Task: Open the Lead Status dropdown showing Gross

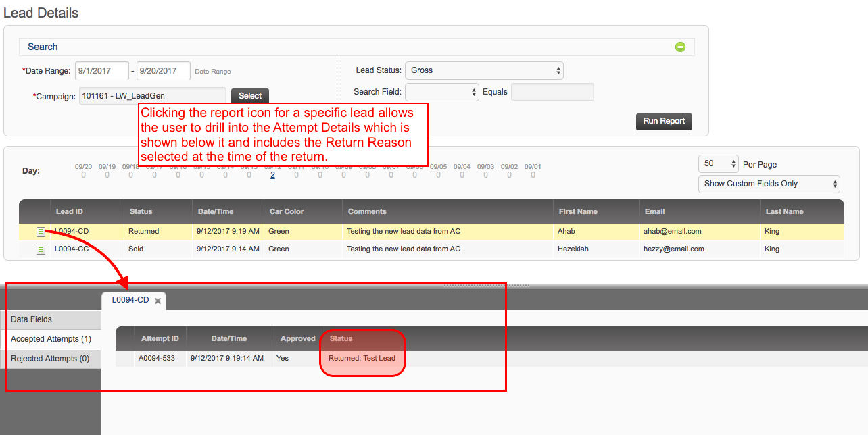Action: pyautogui.click(x=484, y=70)
